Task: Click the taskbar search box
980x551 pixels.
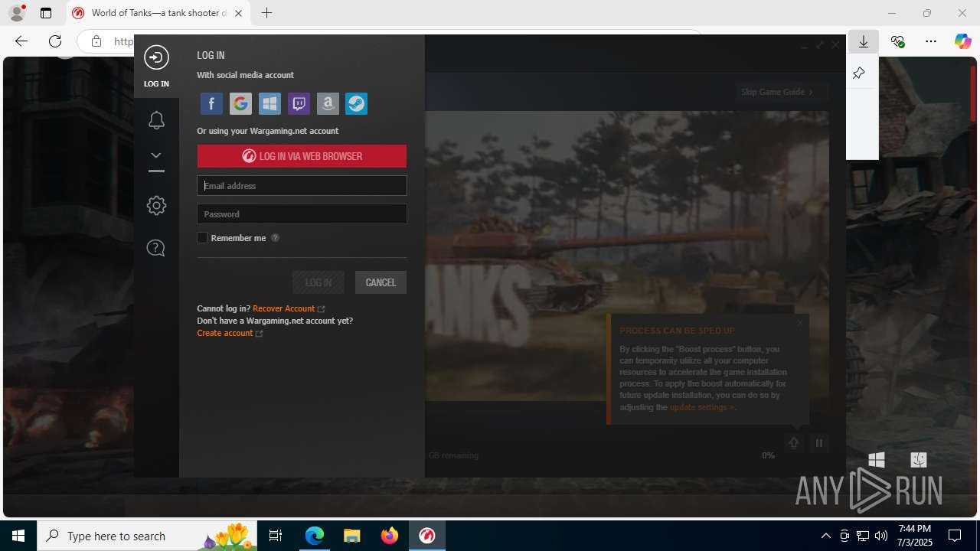Action: point(147,536)
